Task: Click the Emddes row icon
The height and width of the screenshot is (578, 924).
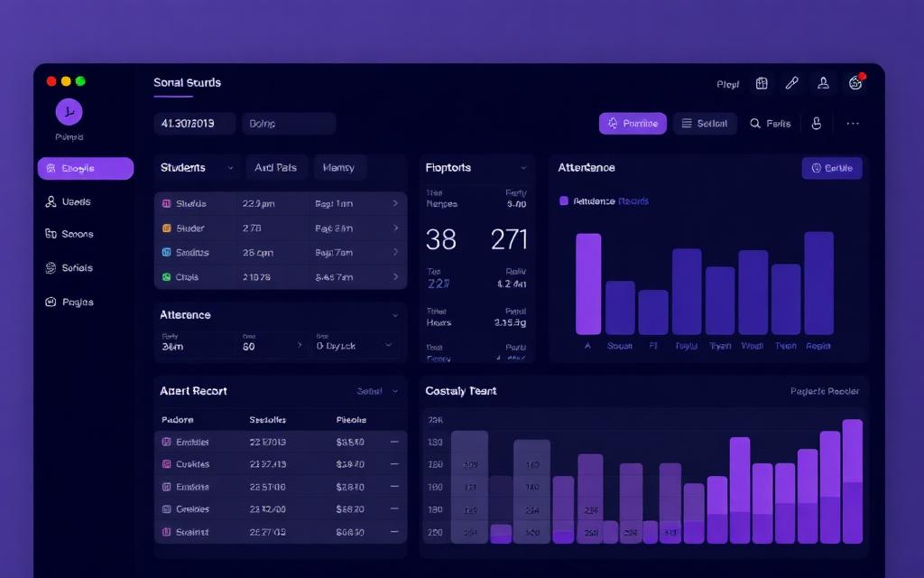Action: (x=167, y=487)
